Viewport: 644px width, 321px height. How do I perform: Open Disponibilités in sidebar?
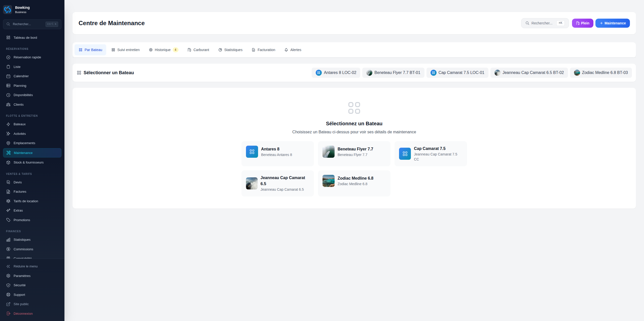click(32, 95)
